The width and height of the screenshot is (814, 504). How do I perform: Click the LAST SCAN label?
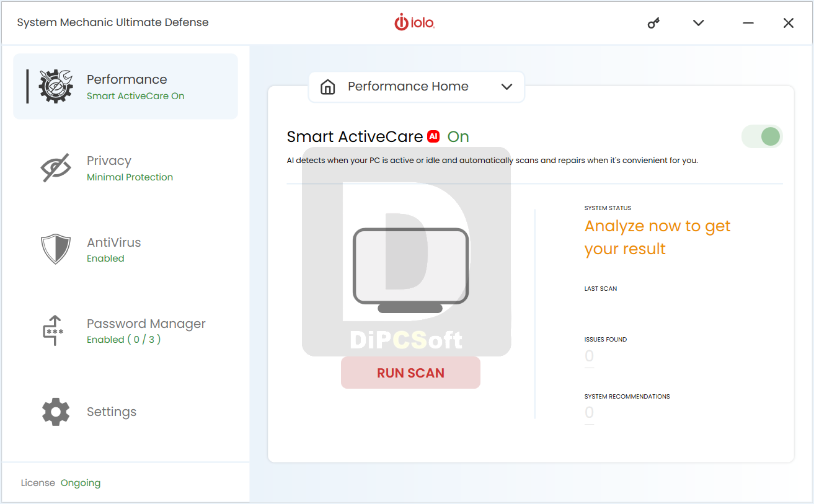click(601, 289)
